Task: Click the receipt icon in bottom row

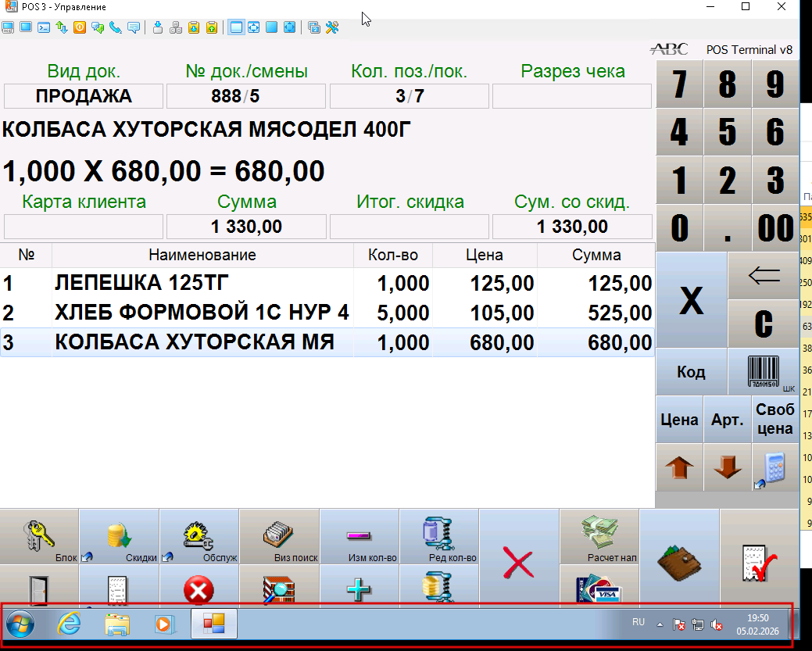Action: coord(120,586)
